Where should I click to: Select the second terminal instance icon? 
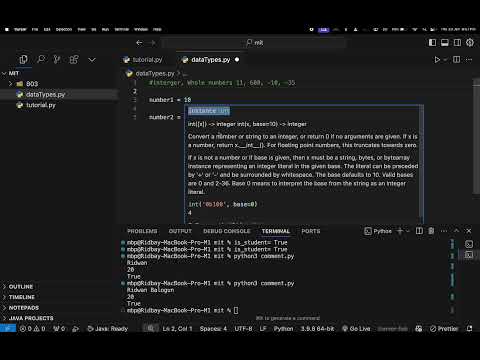point(469,255)
